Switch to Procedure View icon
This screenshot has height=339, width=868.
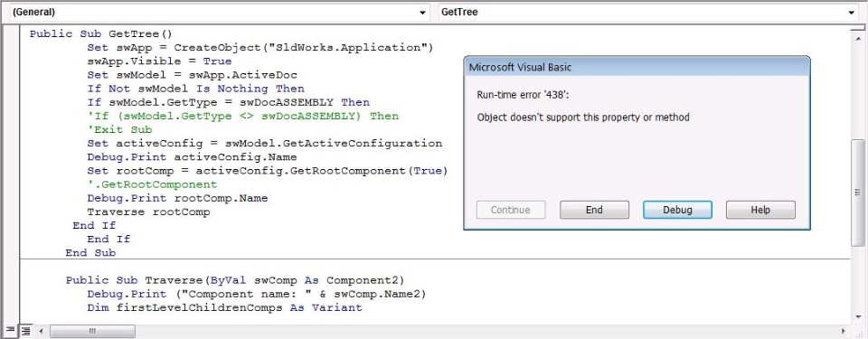coord(10,331)
